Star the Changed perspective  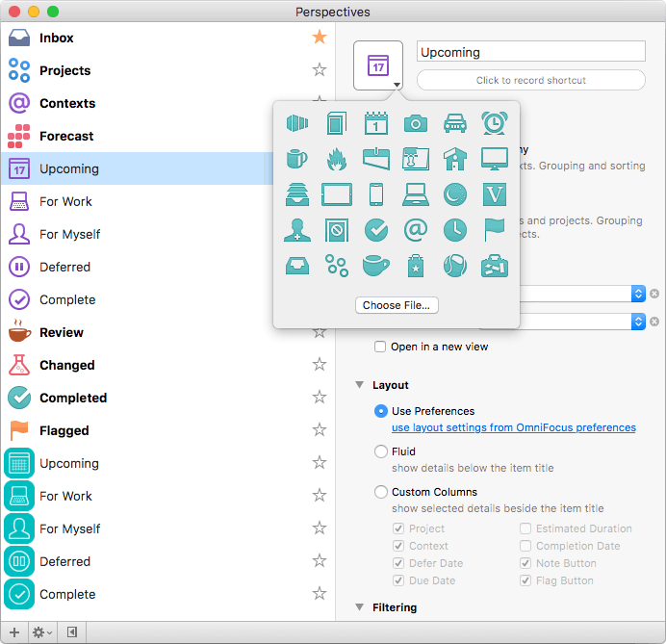click(x=320, y=365)
